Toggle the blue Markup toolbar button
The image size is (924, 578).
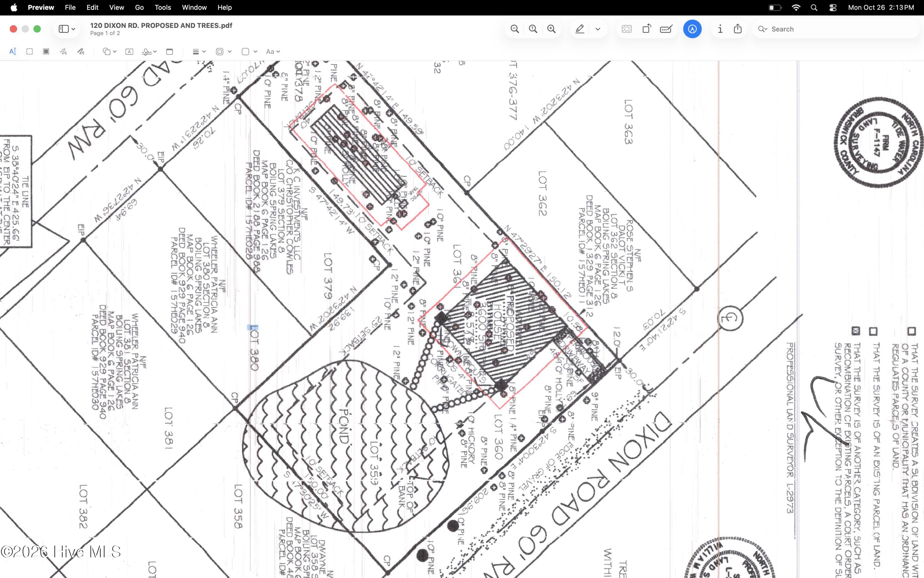click(692, 29)
